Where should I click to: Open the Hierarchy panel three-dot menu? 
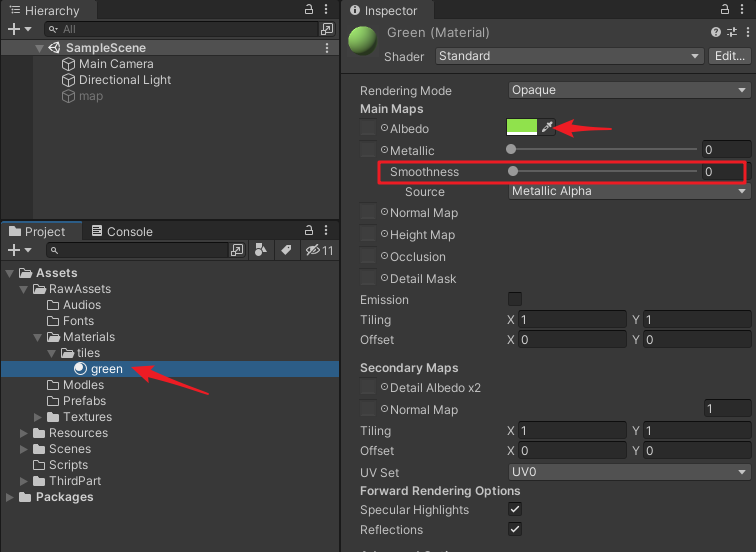[x=326, y=9]
